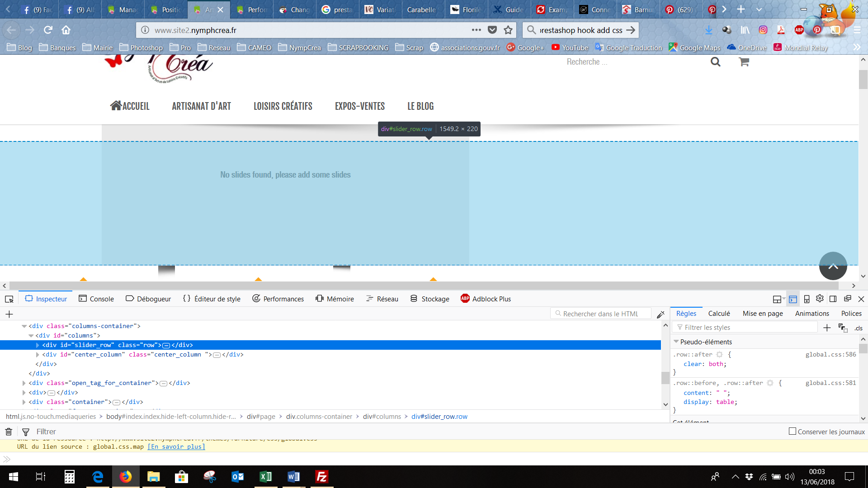The image size is (868, 488).
Task: List all tabs dropdown arrow
Action: [x=759, y=9]
